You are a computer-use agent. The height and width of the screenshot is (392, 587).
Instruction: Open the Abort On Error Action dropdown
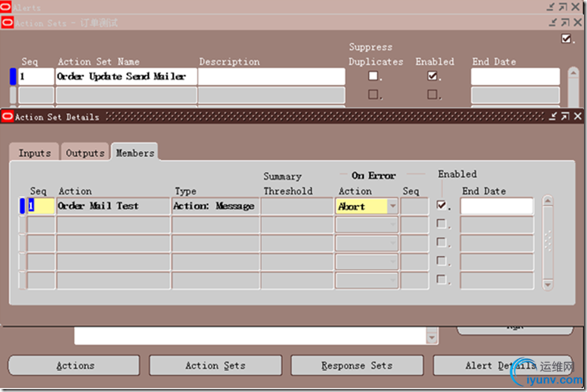392,206
